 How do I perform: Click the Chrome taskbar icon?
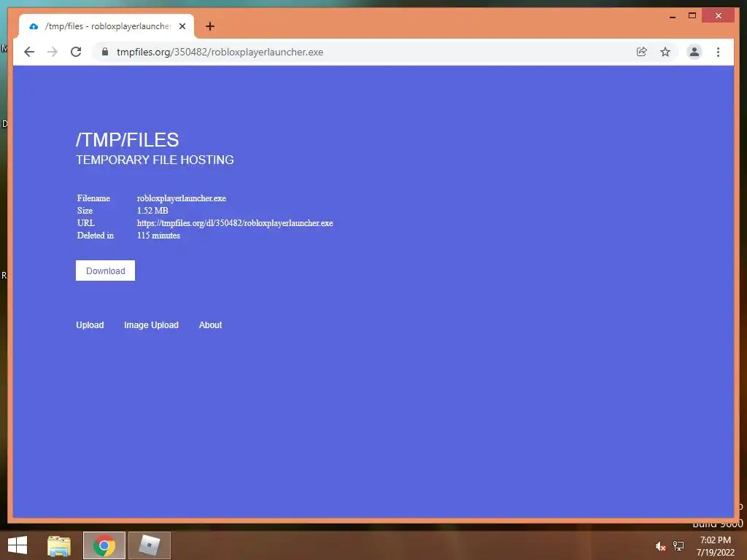[104, 545]
